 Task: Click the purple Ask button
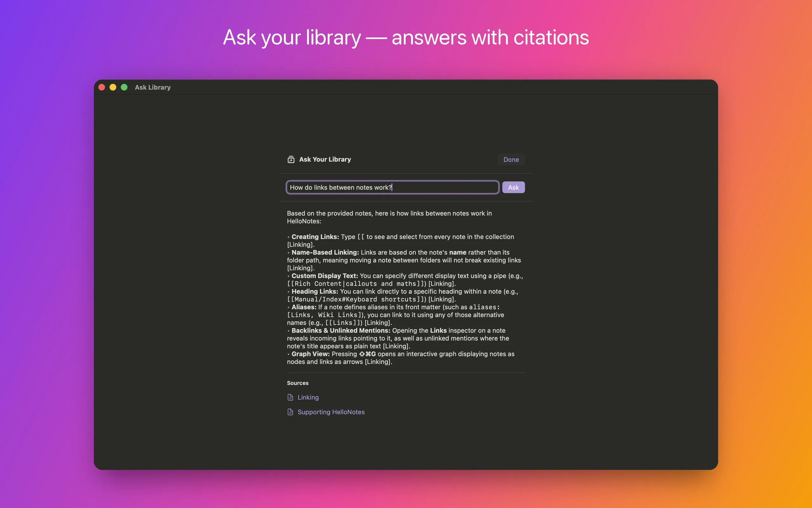(x=514, y=187)
